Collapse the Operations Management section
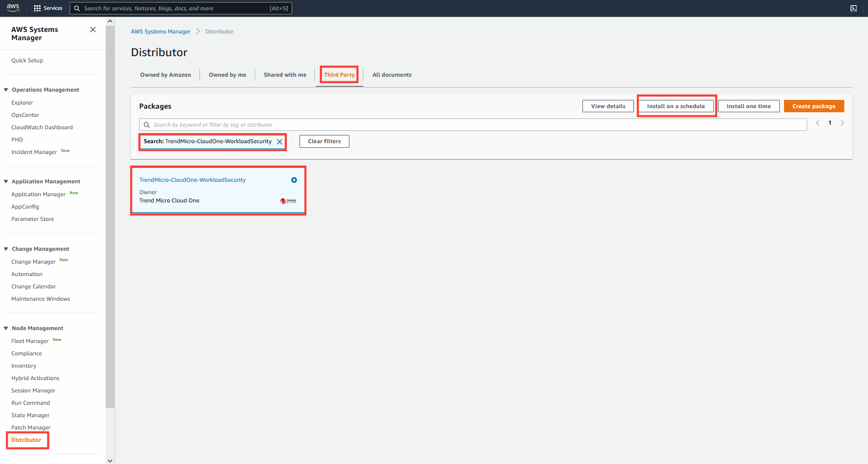The height and width of the screenshot is (464, 868). coord(6,90)
